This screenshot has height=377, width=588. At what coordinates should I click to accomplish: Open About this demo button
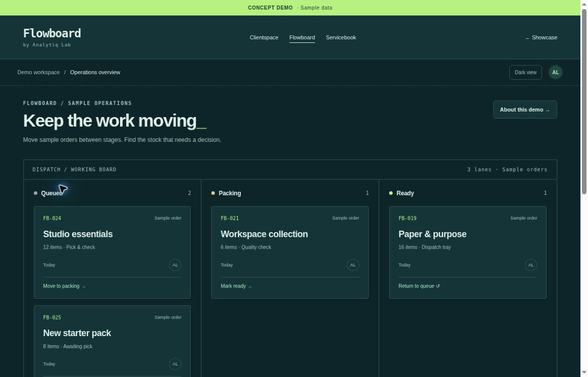point(525,110)
